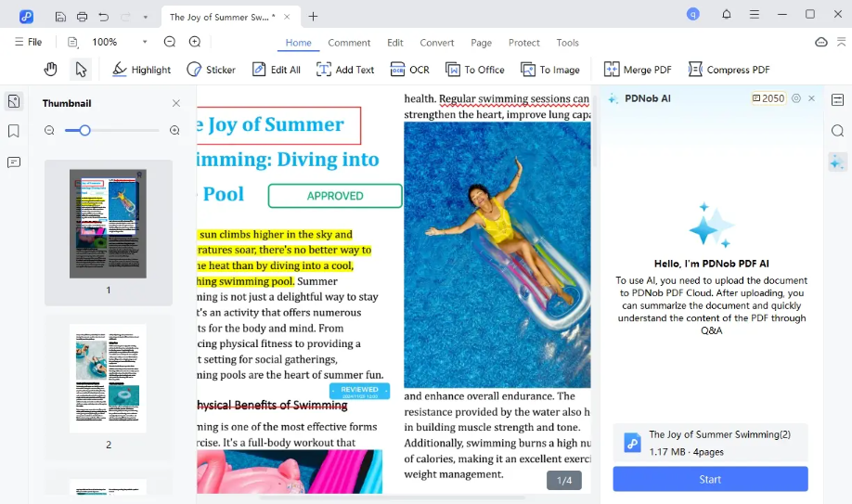Open the Comments sidebar panel

pyautogui.click(x=14, y=162)
